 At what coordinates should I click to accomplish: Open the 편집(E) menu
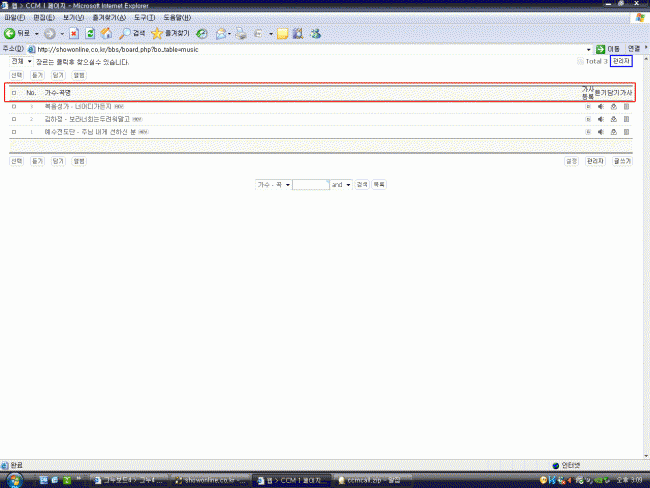(x=44, y=18)
